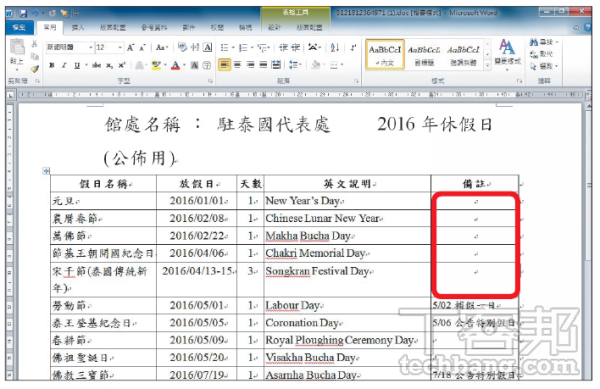Click the Copy icon under scissors
This screenshot has height=389, width=600.
[34, 57]
